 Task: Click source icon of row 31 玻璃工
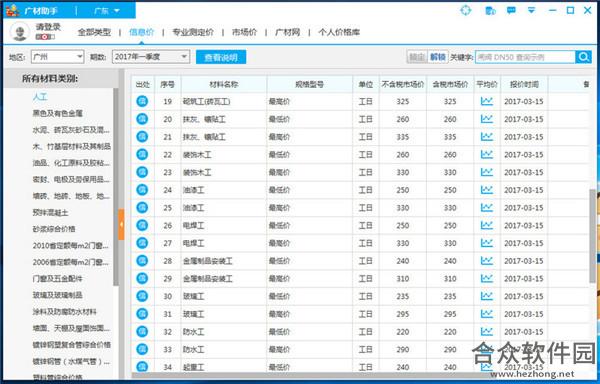coord(142,314)
